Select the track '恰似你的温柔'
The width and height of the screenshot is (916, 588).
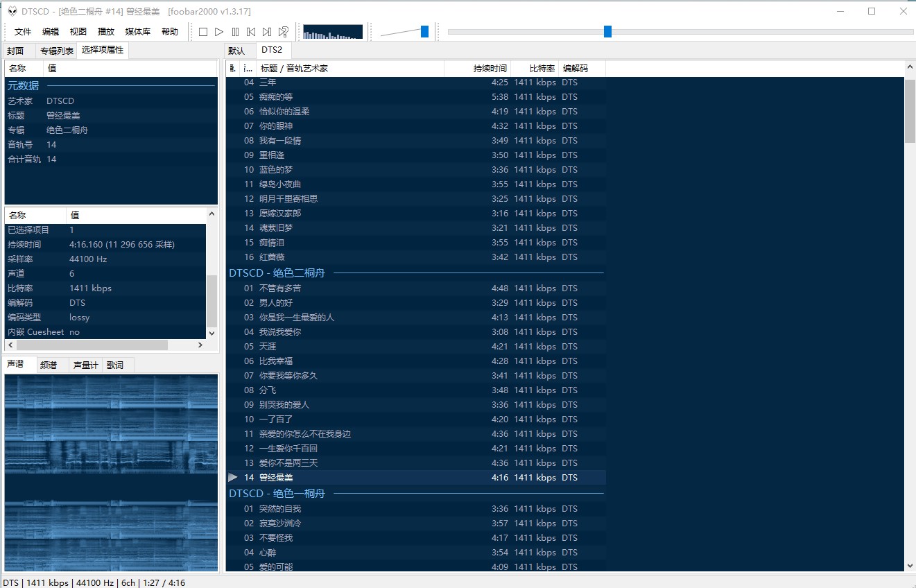pos(416,112)
